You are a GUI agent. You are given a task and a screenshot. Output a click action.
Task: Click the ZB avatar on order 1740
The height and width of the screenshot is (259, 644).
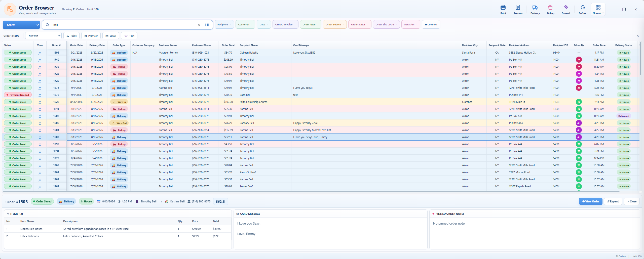(579, 60)
